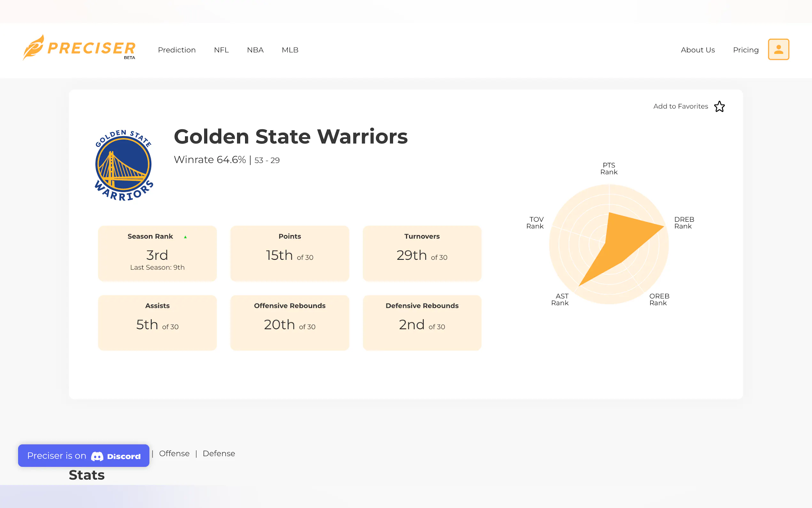812x508 pixels.
Task: Click the Turnovers 29th of 30 card
Action: (x=422, y=254)
